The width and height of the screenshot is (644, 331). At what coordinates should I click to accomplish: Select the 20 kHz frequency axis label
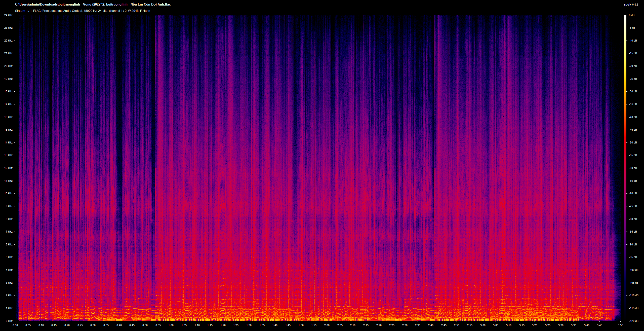tap(8, 66)
